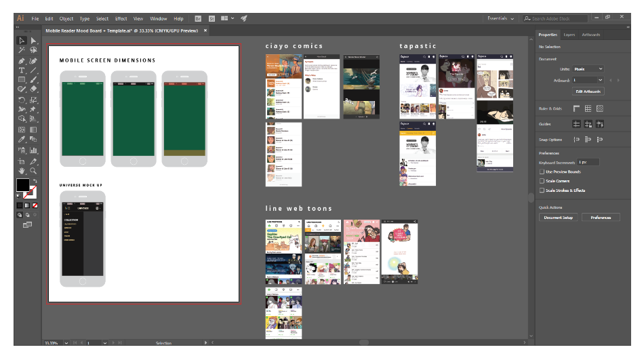Click the Preferences quick action button
644x360 pixels.
[x=601, y=218]
